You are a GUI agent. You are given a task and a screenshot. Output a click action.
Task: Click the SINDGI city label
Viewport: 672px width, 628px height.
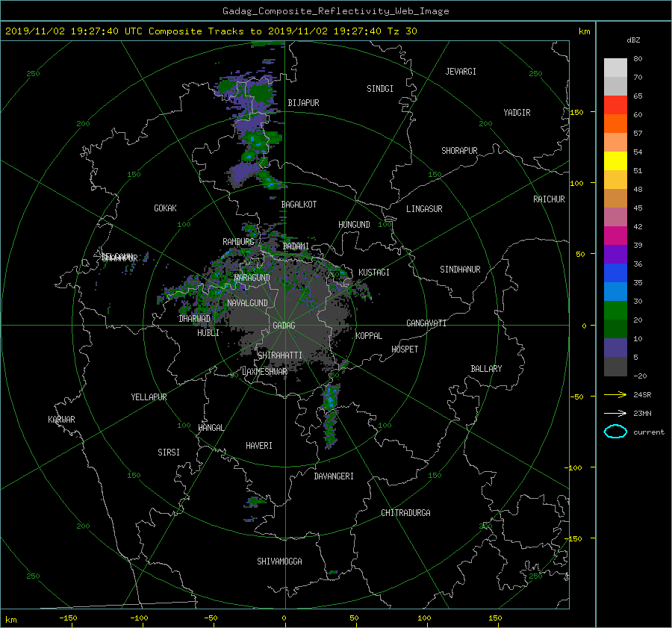point(380,89)
